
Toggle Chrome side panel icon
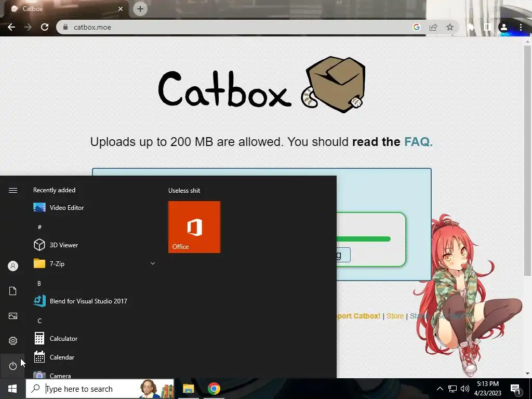coord(487,27)
